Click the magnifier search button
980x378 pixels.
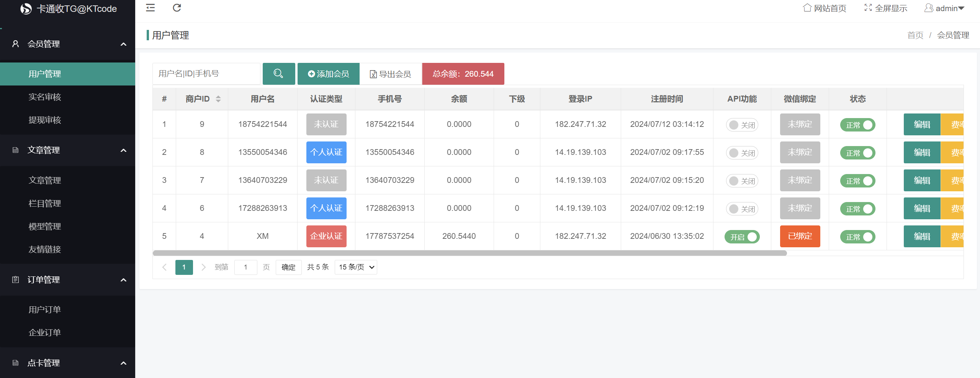click(x=278, y=74)
